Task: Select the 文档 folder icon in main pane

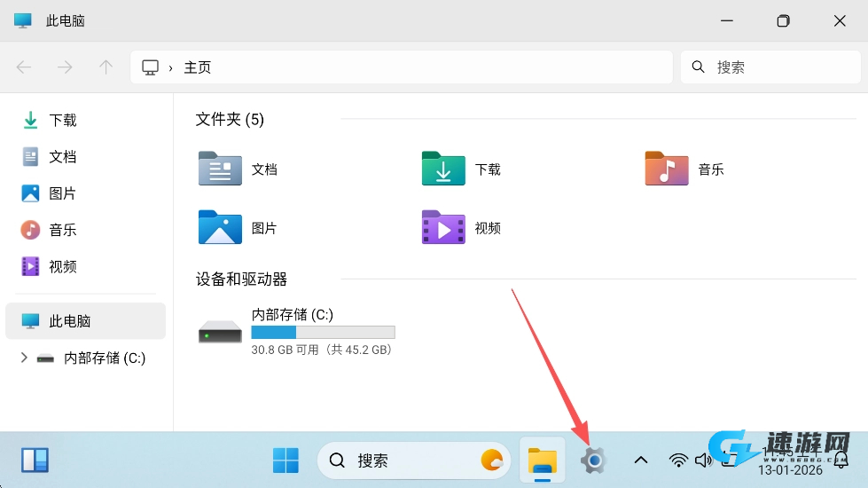Action: click(x=220, y=169)
